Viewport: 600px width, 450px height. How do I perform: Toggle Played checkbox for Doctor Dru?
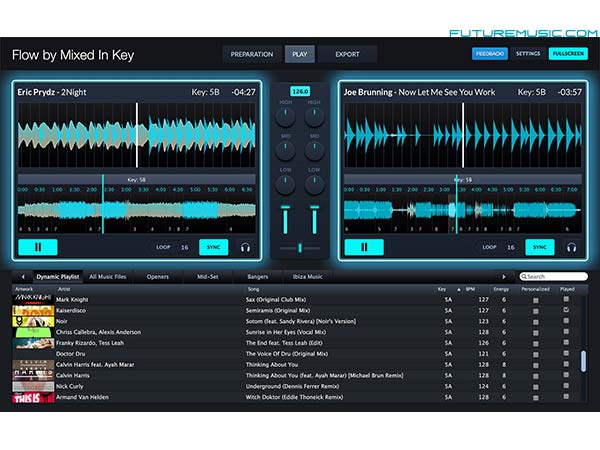(566, 353)
